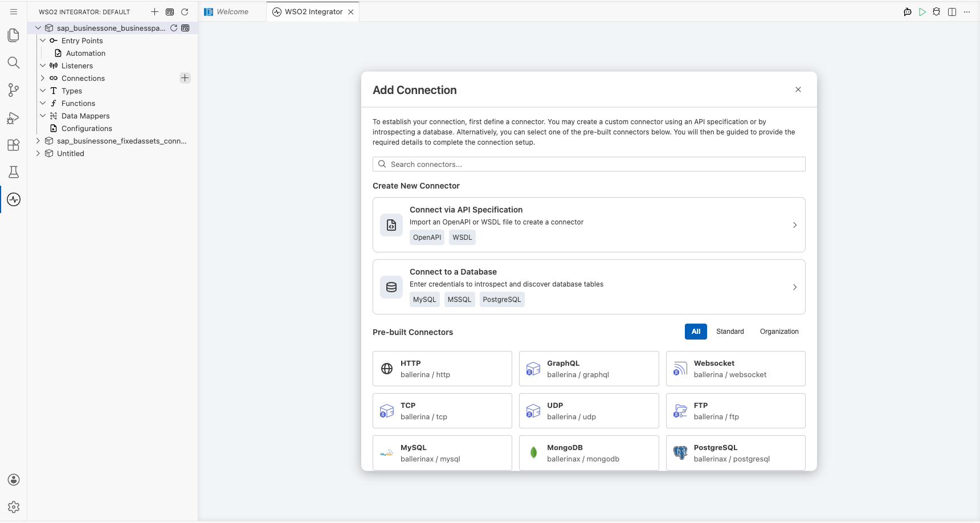Click the plus icon in the WSO2 Integrator header

tap(154, 11)
